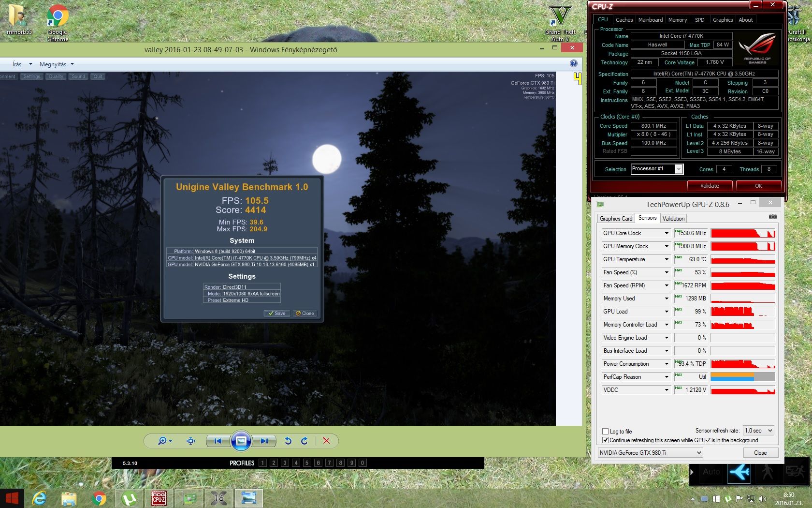
Task: Switch to GPU-Z Graphics Card tab
Action: point(616,219)
